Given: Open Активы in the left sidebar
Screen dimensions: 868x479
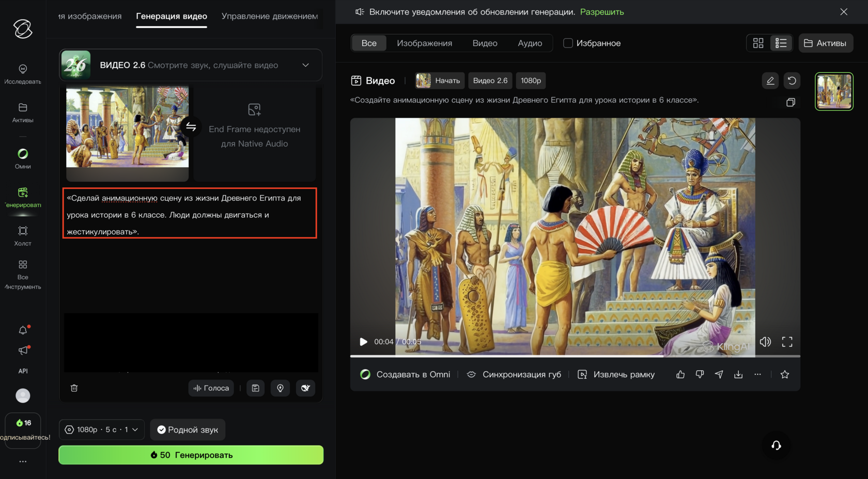Looking at the screenshot, I should click(x=23, y=113).
